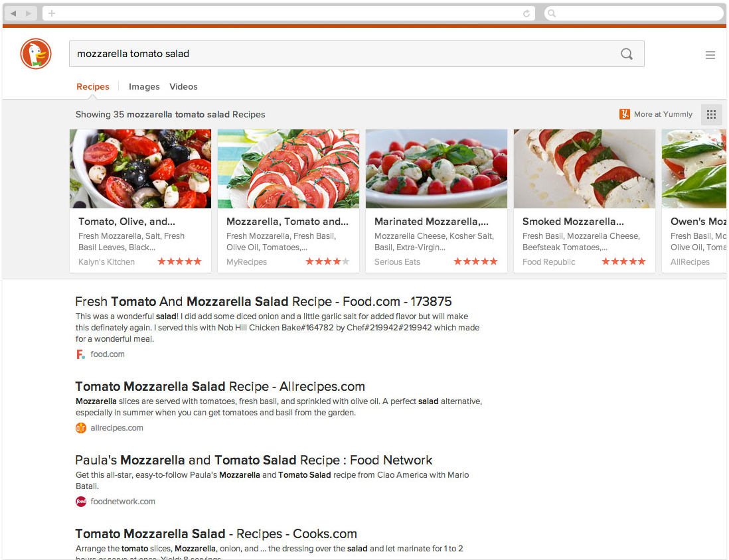
Task: Click Serious Eats source label
Action: 397,262
